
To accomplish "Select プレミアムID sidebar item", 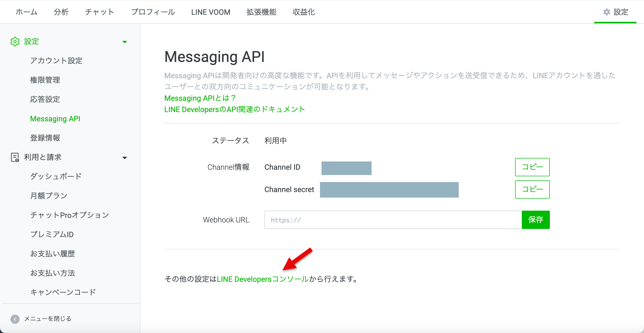I will click(52, 234).
